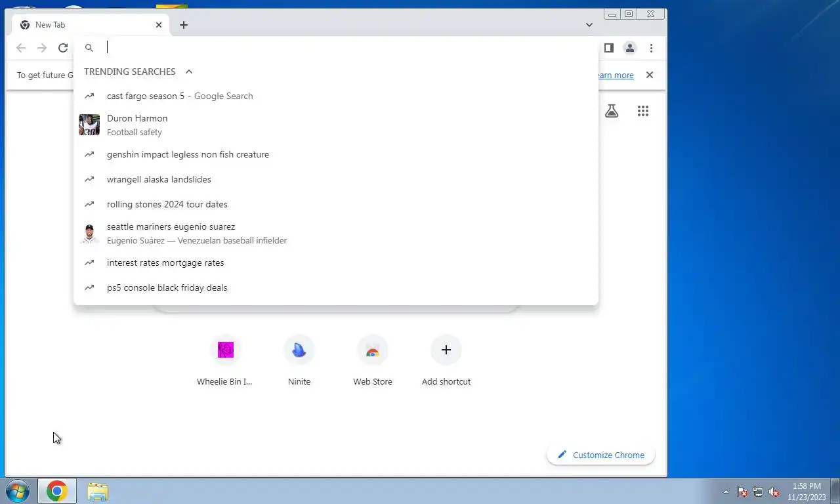Image resolution: width=840 pixels, height=504 pixels.
Task: Dismiss the info bar with the X
Action: 650,75
